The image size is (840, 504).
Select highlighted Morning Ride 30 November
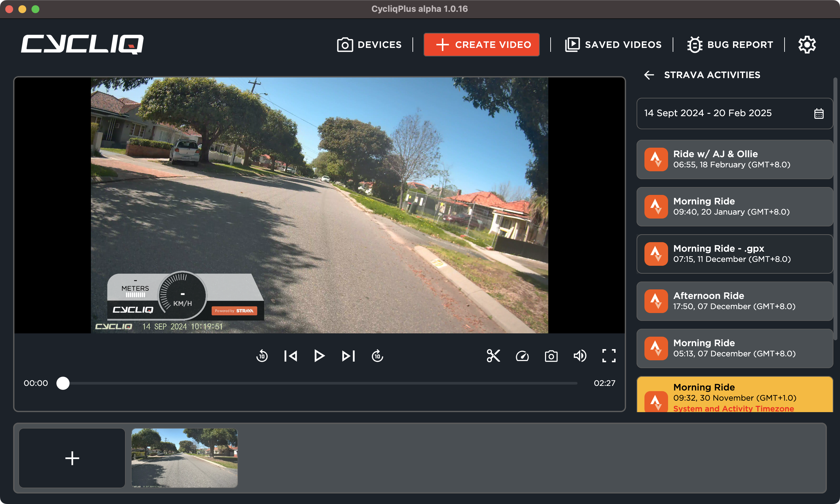[734, 394]
